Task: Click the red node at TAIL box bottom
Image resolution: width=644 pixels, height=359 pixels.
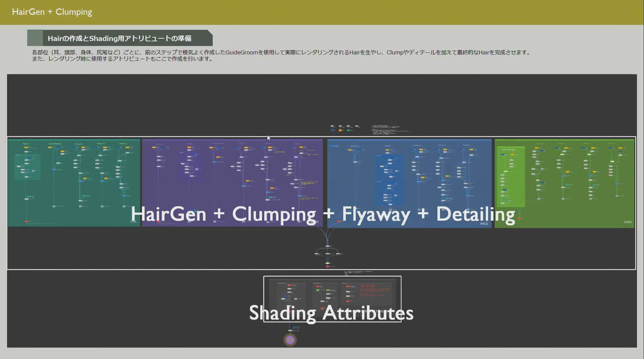Action: pos(26,221)
